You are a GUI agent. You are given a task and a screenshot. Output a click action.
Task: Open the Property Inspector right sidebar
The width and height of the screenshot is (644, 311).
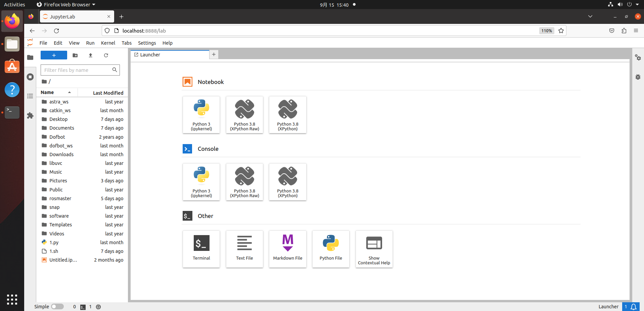pyautogui.click(x=638, y=57)
